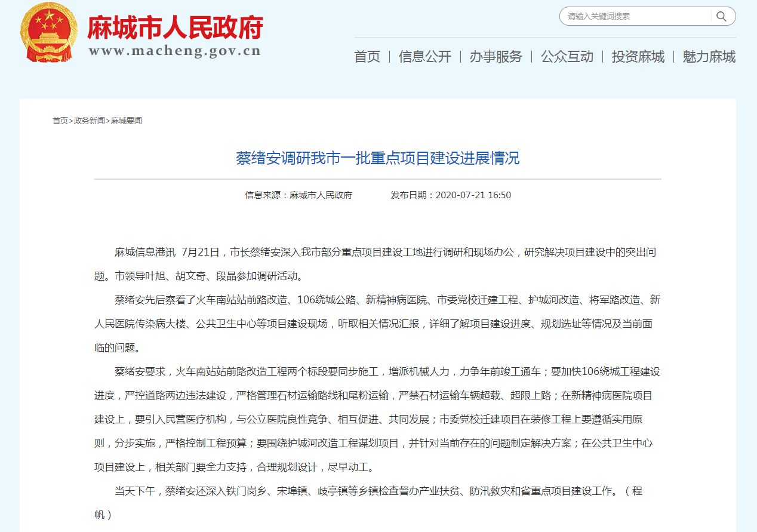Open the 信息公开 navigation menu item

pos(424,57)
